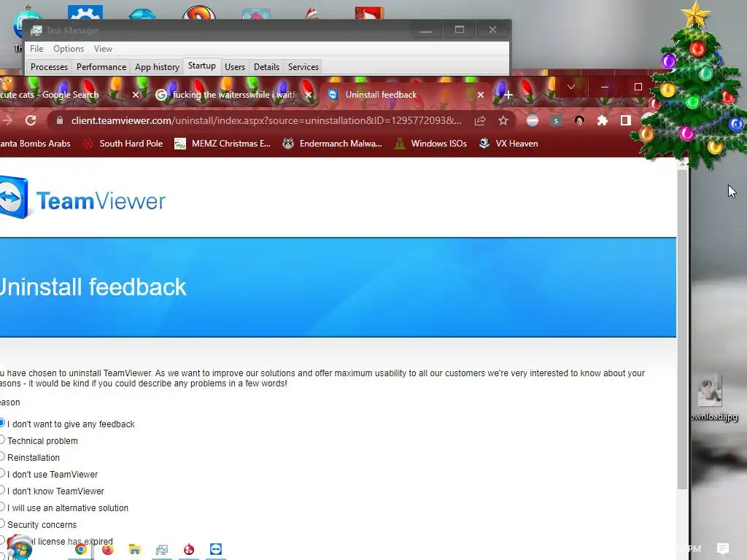Open the Windows ISOs bookmark
This screenshot has height=560, width=747.
point(431,144)
